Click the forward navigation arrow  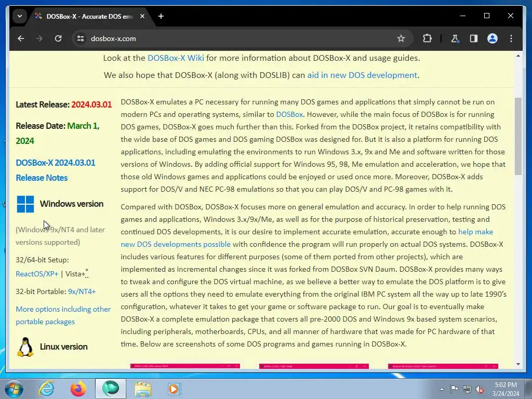(x=39, y=38)
